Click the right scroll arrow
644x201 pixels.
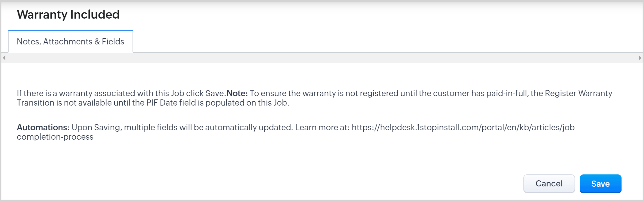640,58
